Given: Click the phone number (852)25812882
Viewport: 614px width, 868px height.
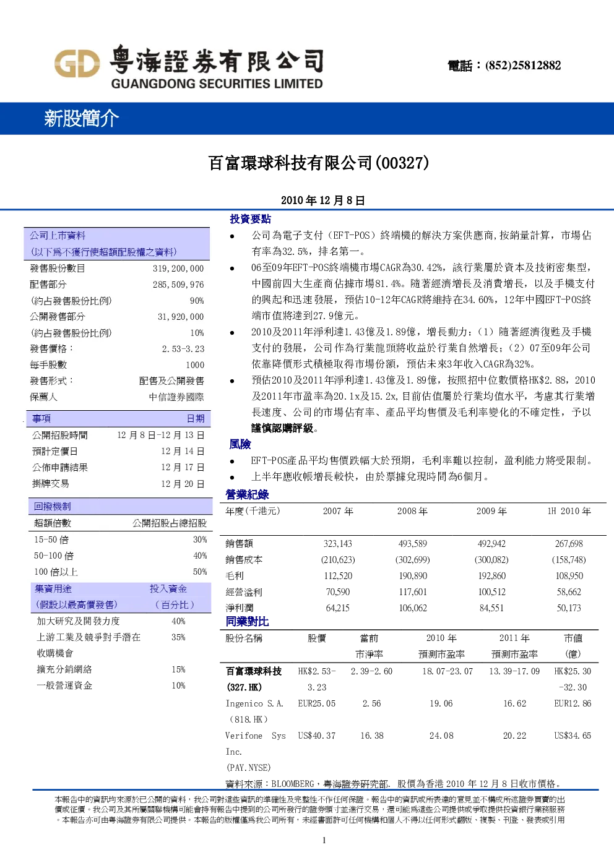Looking at the screenshot, I should [x=523, y=66].
